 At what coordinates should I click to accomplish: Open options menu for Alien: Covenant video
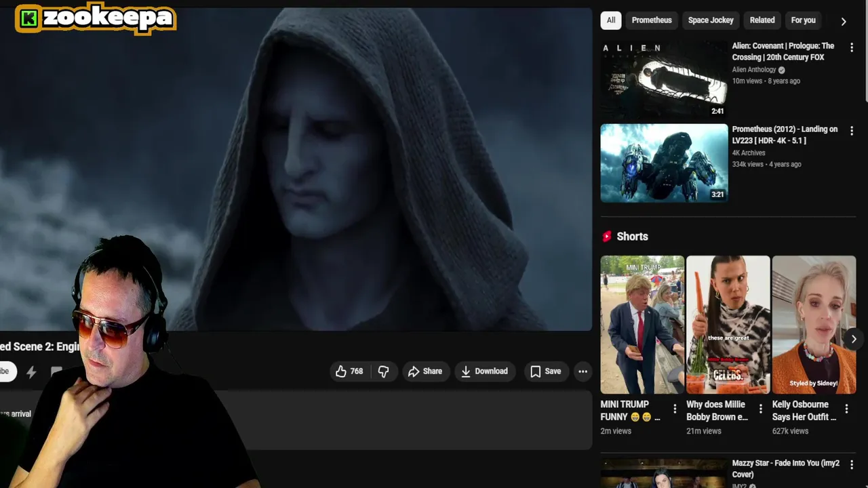point(852,47)
